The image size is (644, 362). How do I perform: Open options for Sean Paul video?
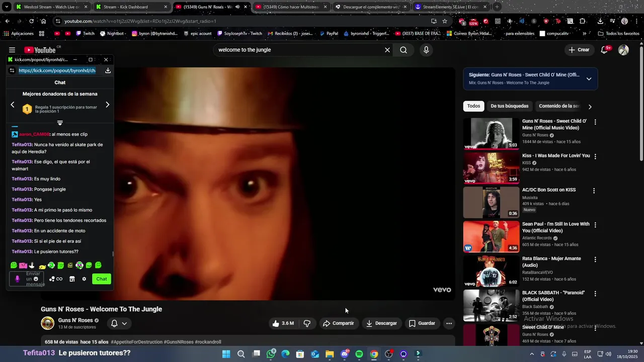coord(595,225)
